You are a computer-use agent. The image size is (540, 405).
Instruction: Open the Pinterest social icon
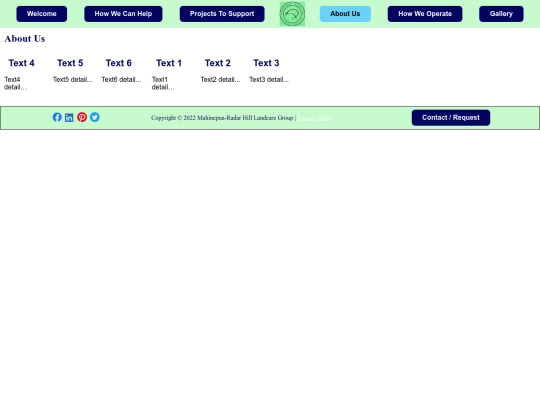[x=82, y=117]
